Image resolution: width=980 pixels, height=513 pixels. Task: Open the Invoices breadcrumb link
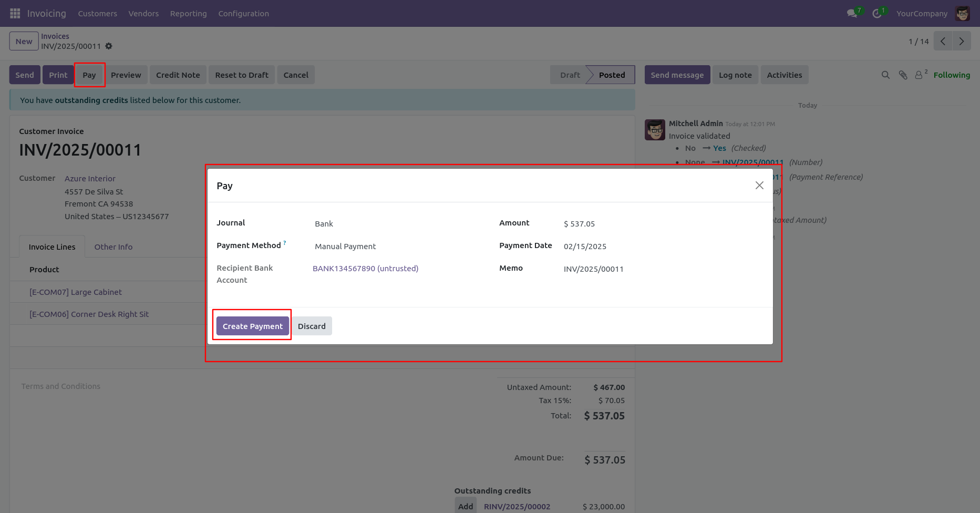pos(55,36)
